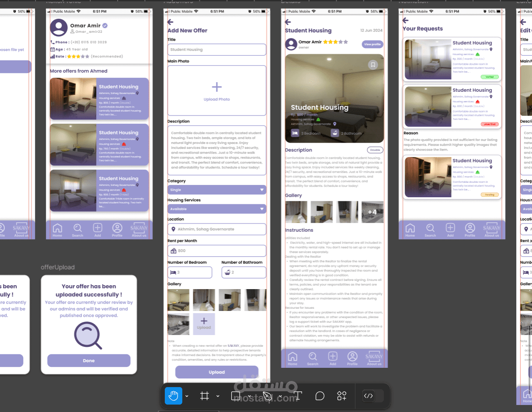Click bookmark icon on details main photo
Image resolution: width=532 pixels, height=412 pixels.
tap(373, 65)
